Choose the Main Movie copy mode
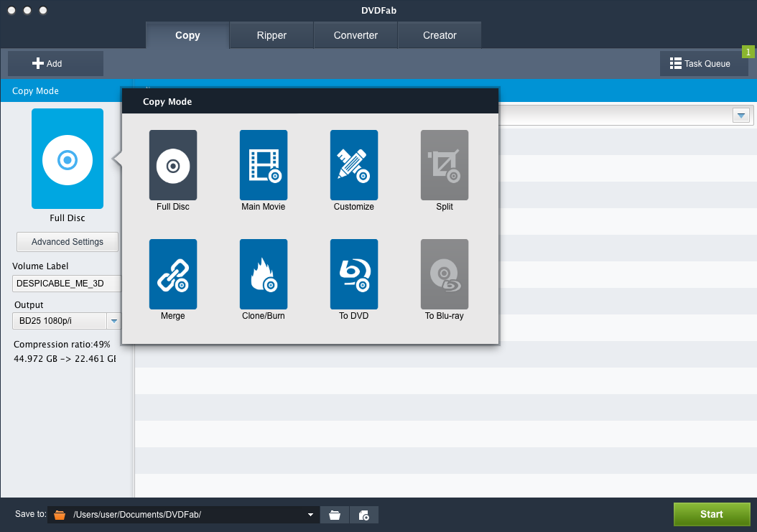The height and width of the screenshot is (532, 757). (x=263, y=165)
